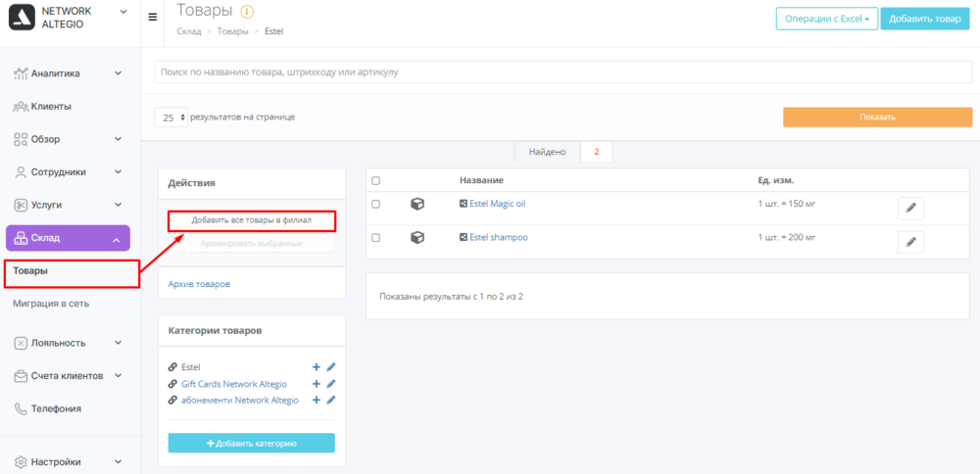Edit Estel Magic oil with pencil button

(910, 209)
